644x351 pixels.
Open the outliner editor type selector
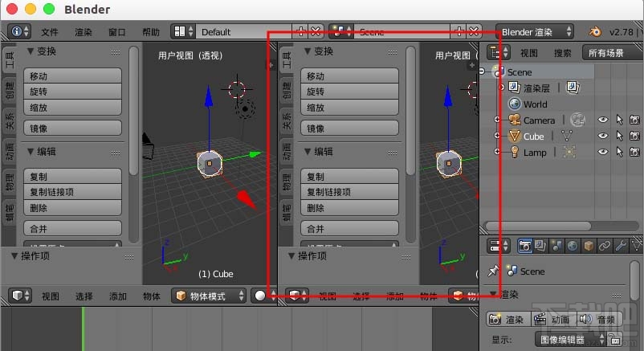click(499, 52)
